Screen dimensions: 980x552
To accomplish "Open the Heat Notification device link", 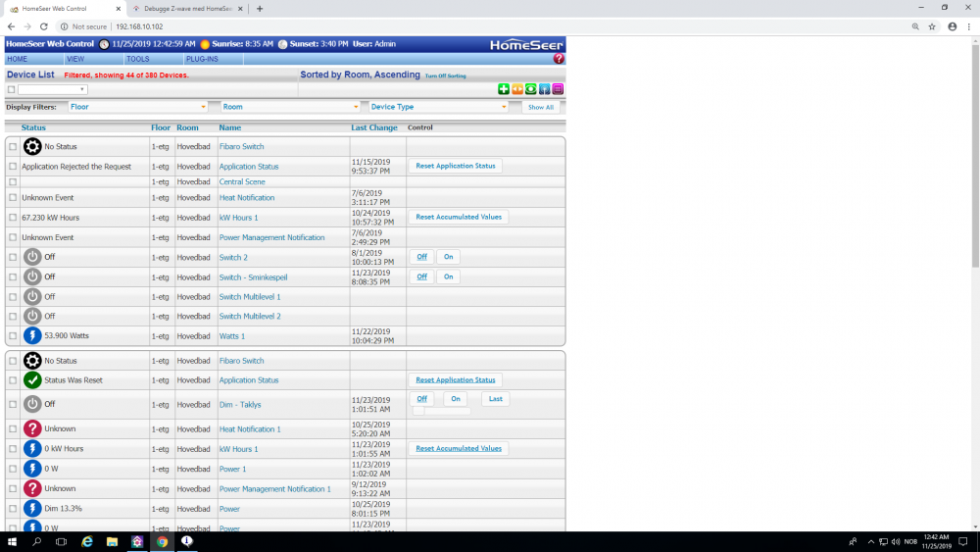I will [x=246, y=197].
